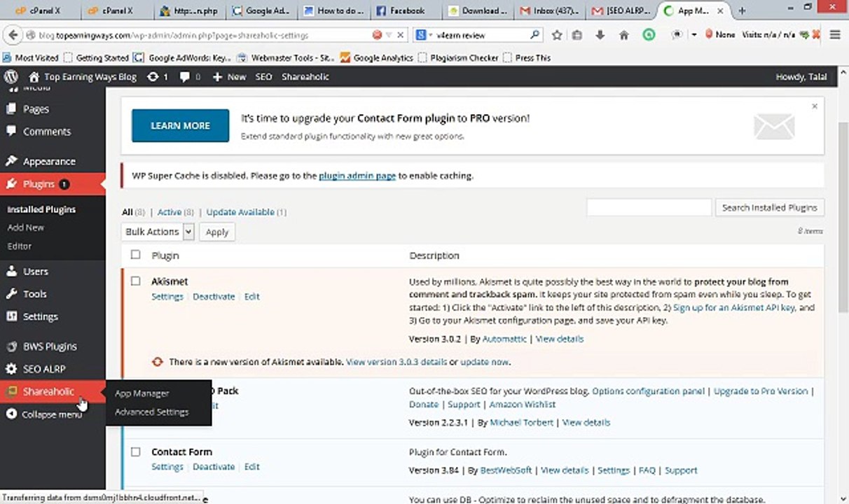
Task: Open SEO ALRP in sidebar
Action: 43,369
